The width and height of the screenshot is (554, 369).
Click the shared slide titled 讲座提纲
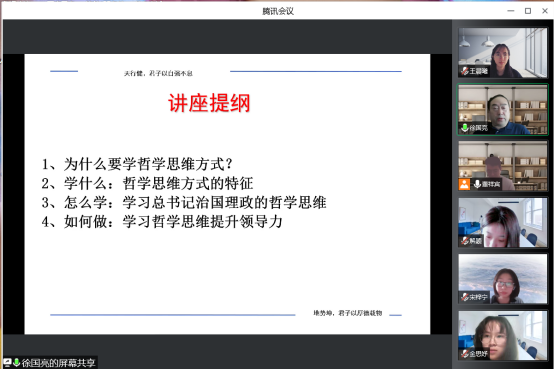coord(227,194)
